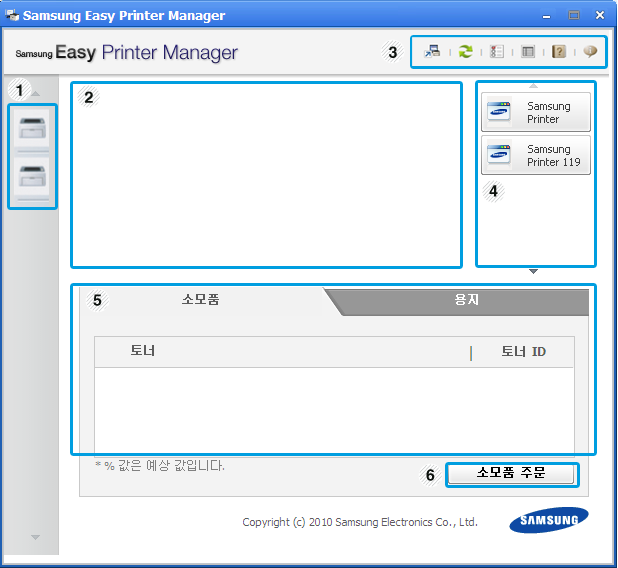The image size is (618, 568).
Task: Open the Samsung Printer application link
Action: (536, 112)
